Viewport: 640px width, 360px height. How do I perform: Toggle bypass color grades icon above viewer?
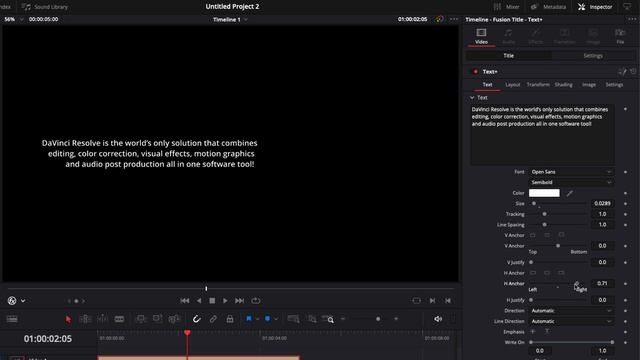pyautogui.click(x=439, y=19)
